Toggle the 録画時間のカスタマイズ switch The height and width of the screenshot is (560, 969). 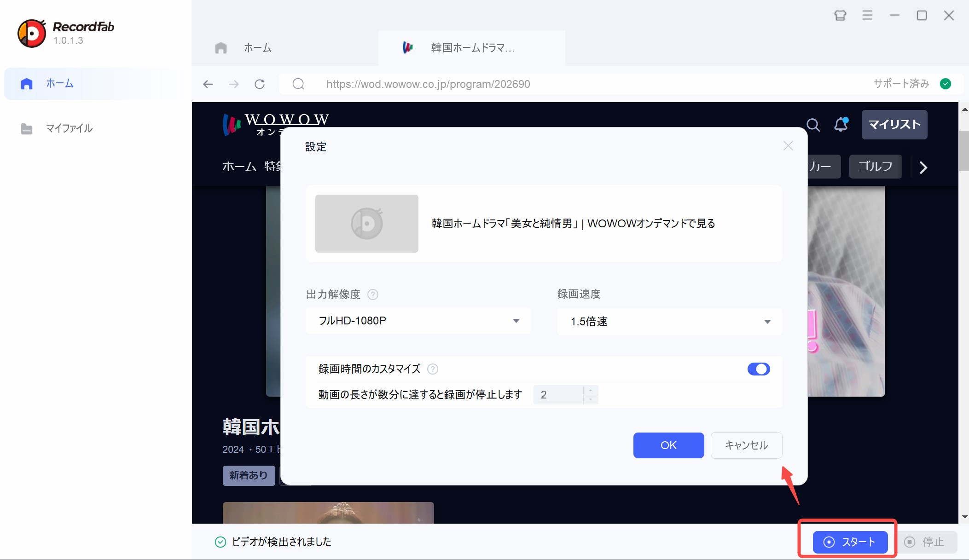(759, 369)
